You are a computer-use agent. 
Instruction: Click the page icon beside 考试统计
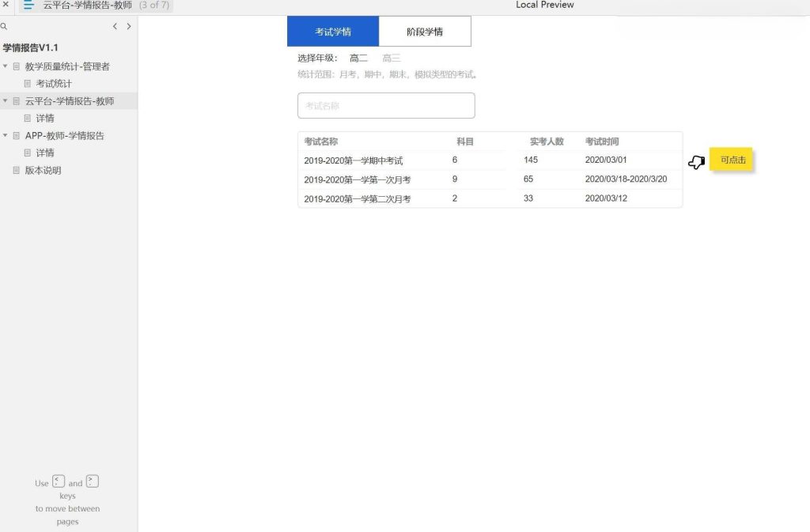point(26,83)
